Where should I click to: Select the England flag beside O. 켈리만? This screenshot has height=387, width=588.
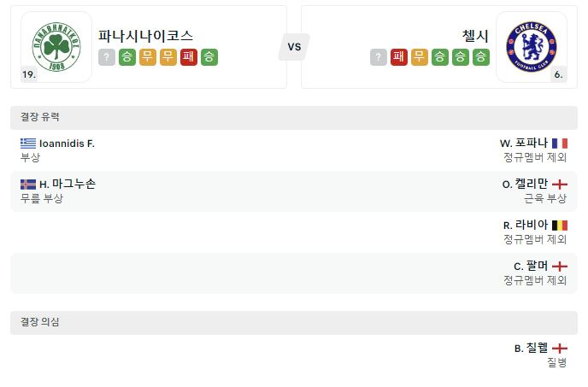pyautogui.click(x=560, y=185)
